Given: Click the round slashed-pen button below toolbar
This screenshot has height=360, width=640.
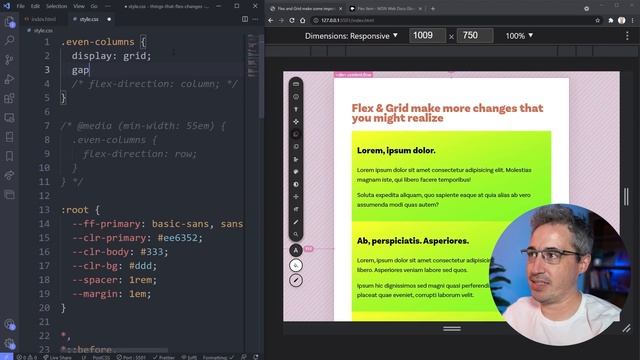Looking at the screenshot, I should (x=296, y=280).
